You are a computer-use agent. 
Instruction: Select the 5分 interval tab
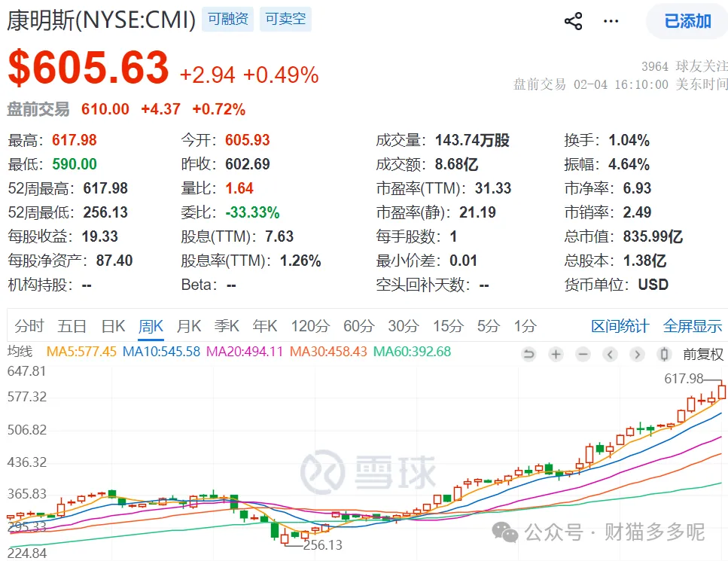coord(488,326)
